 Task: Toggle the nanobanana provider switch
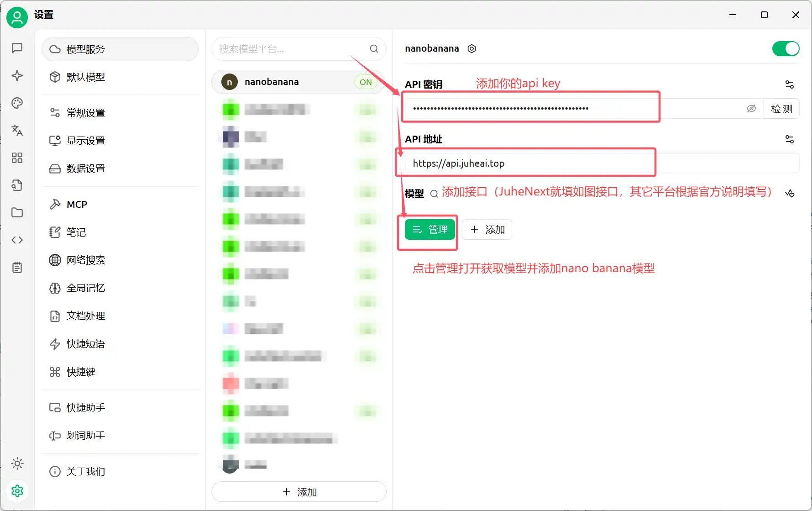[786, 48]
